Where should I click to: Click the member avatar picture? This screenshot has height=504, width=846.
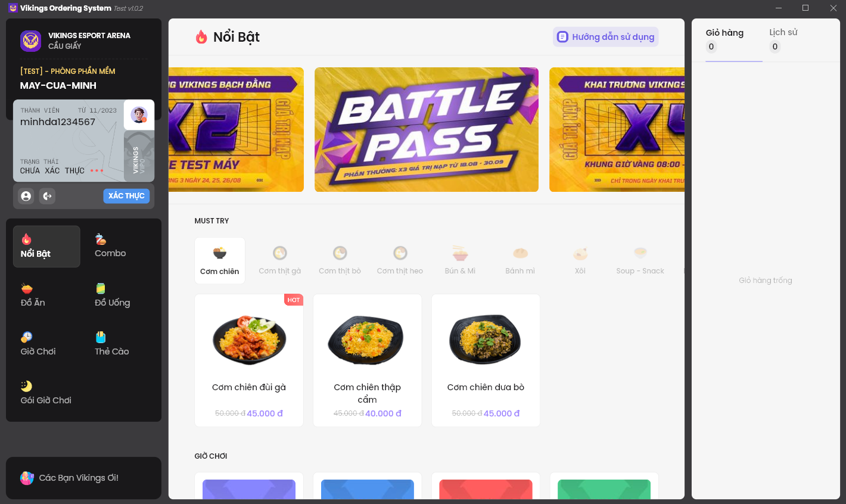coord(139,115)
